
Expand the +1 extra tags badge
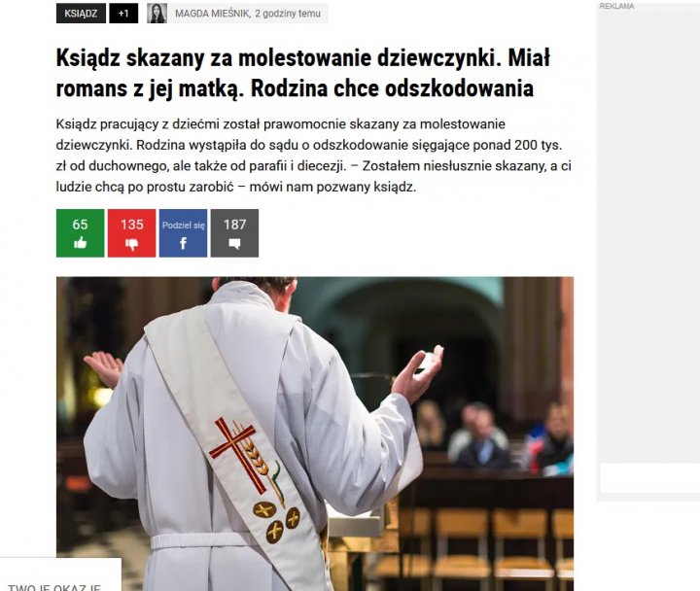123,14
